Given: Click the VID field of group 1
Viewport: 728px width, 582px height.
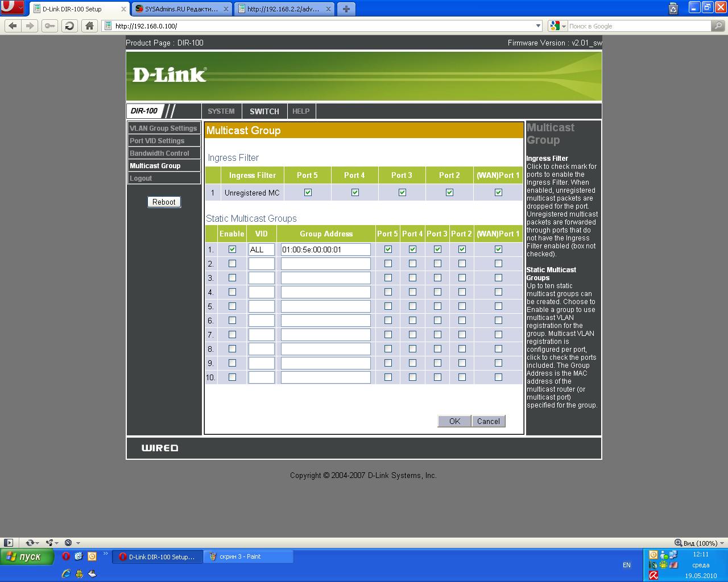Looking at the screenshot, I should point(262,250).
